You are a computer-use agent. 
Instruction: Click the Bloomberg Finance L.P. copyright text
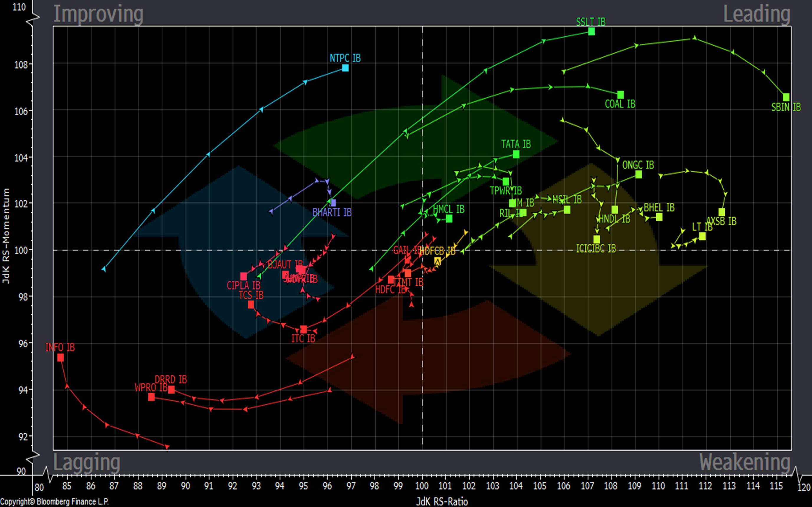coord(54,502)
